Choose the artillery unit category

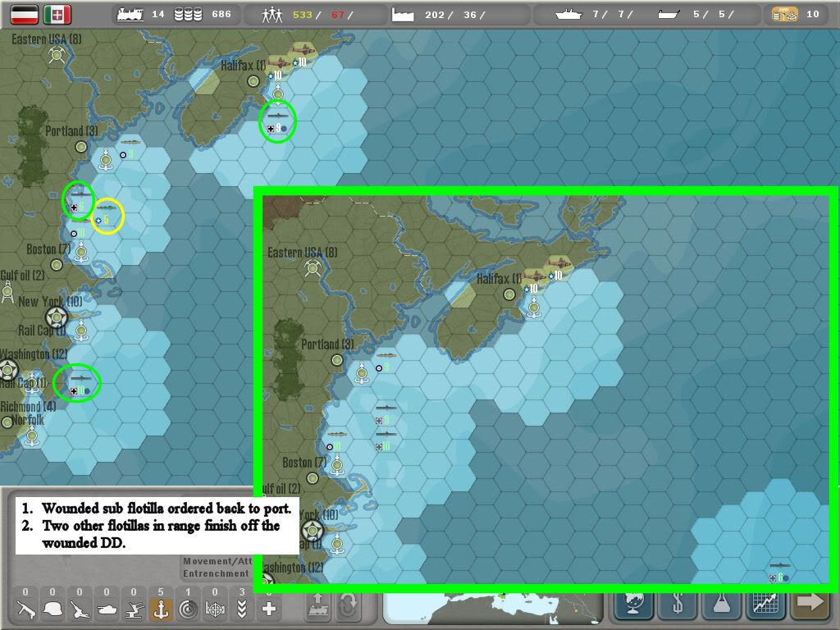[80, 609]
